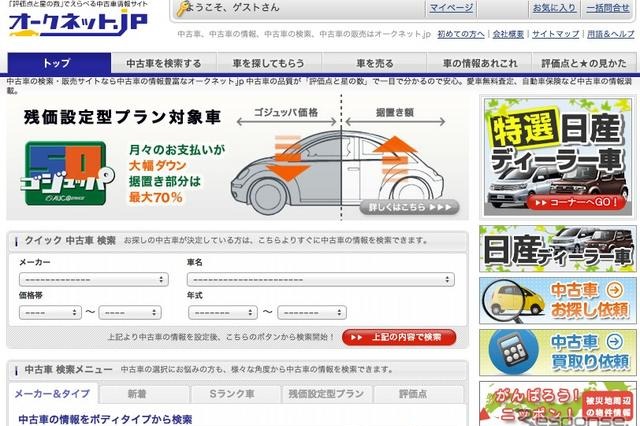Open the 一括問合せ link

(608, 8)
